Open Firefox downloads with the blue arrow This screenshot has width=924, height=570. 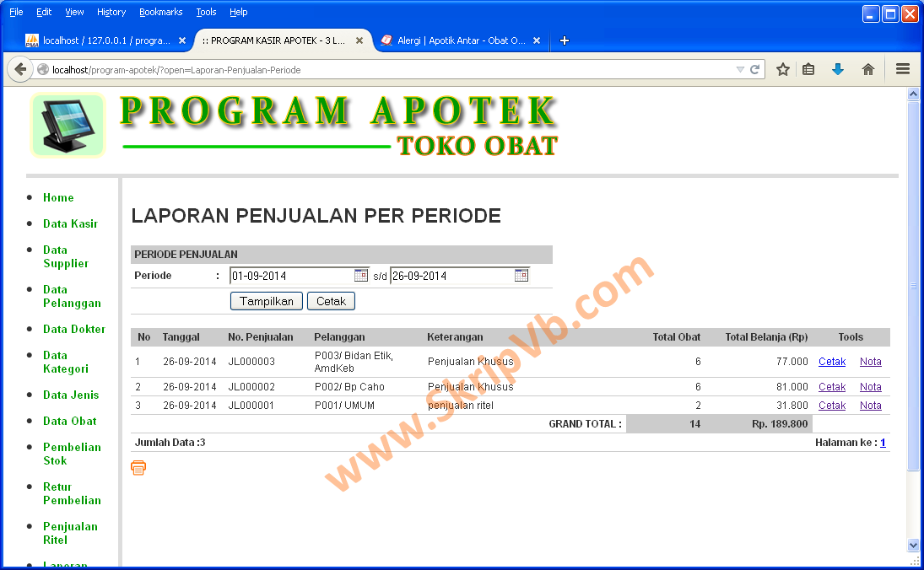coord(837,69)
